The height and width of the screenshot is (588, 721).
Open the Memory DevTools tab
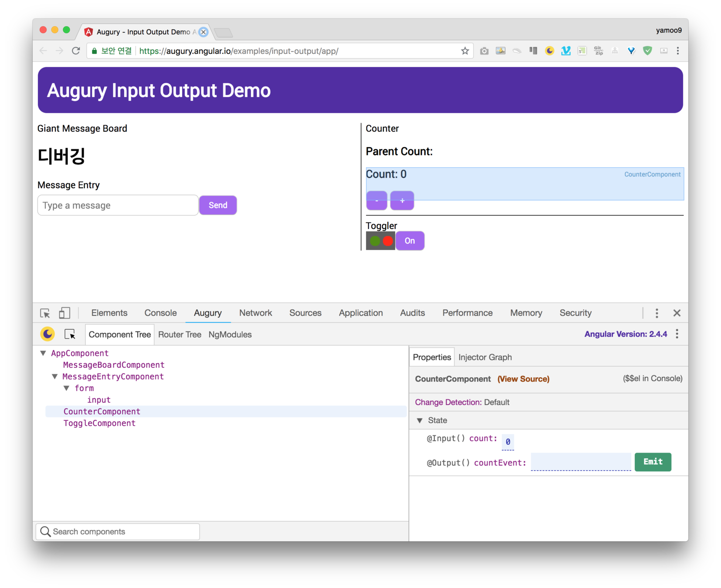click(x=526, y=313)
